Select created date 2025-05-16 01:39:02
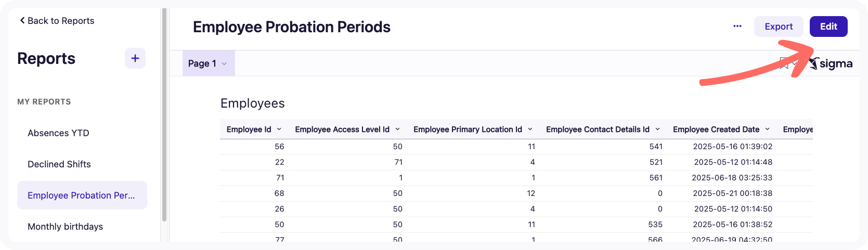The image size is (868, 250). click(733, 147)
